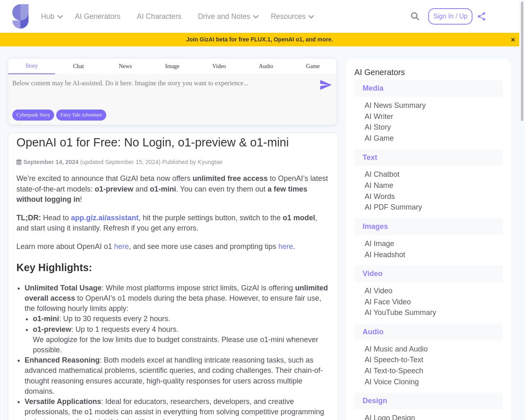Viewport: 525px width, 420px height.
Task: Choose the Fairy Tale Adventure chip
Action: point(81,115)
